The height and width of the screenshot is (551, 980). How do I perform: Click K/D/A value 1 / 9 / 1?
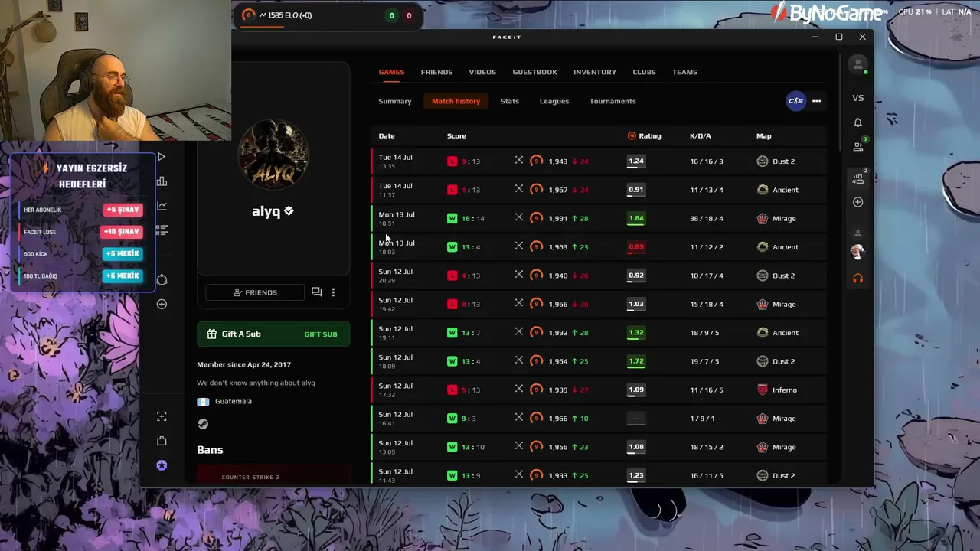click(702, 419)
